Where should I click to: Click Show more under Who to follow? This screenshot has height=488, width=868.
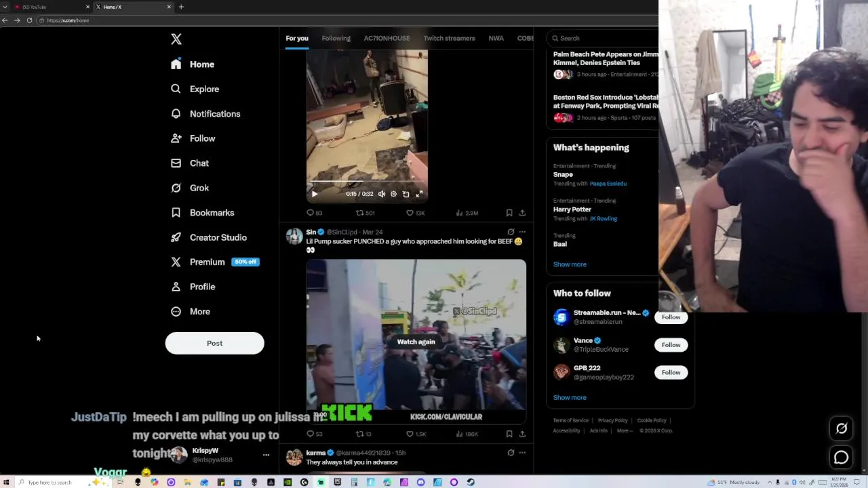tap(570, 398)
